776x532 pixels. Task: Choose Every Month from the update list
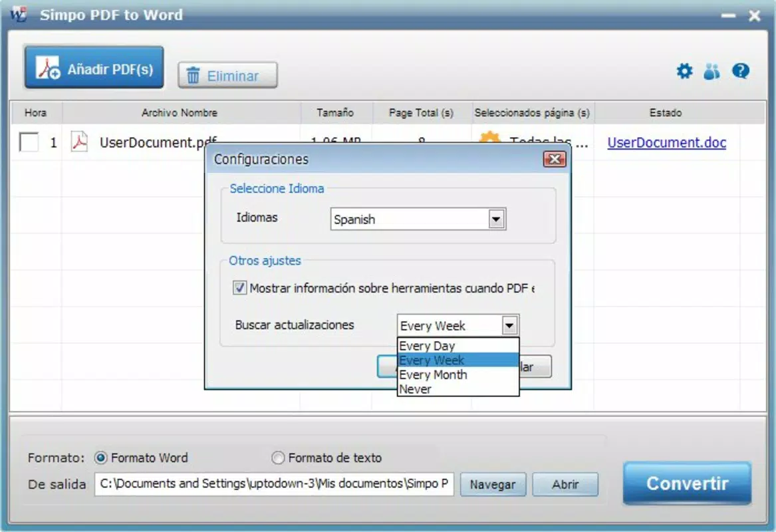[457, 374]
